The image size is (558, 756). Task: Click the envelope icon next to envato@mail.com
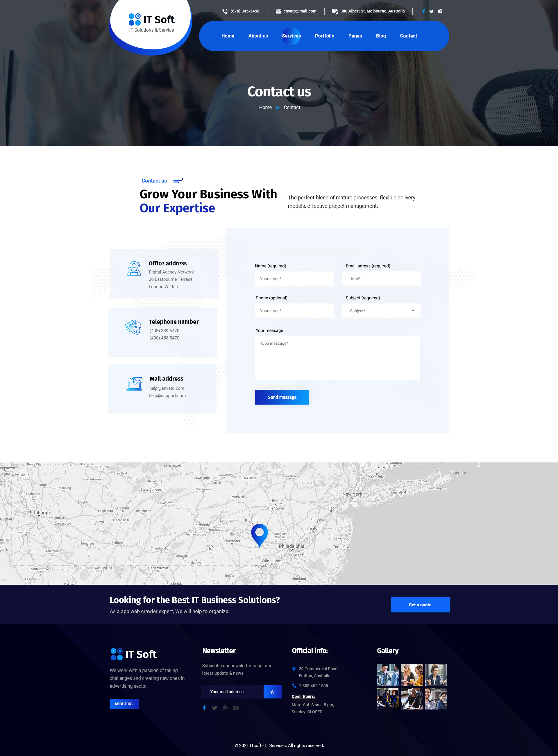278,11
